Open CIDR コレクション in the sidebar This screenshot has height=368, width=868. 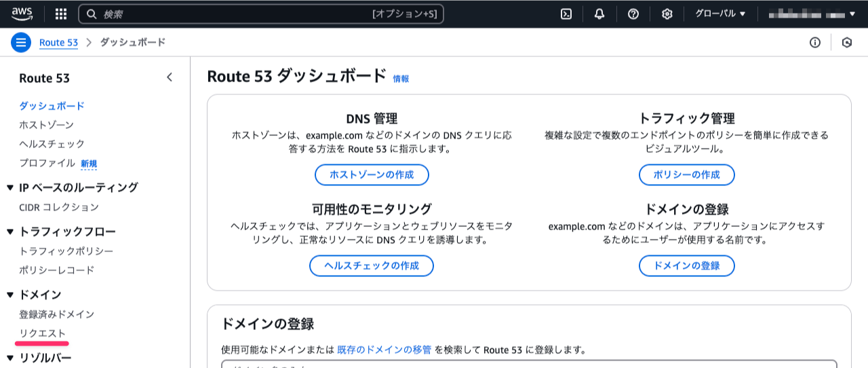point(59,207)
